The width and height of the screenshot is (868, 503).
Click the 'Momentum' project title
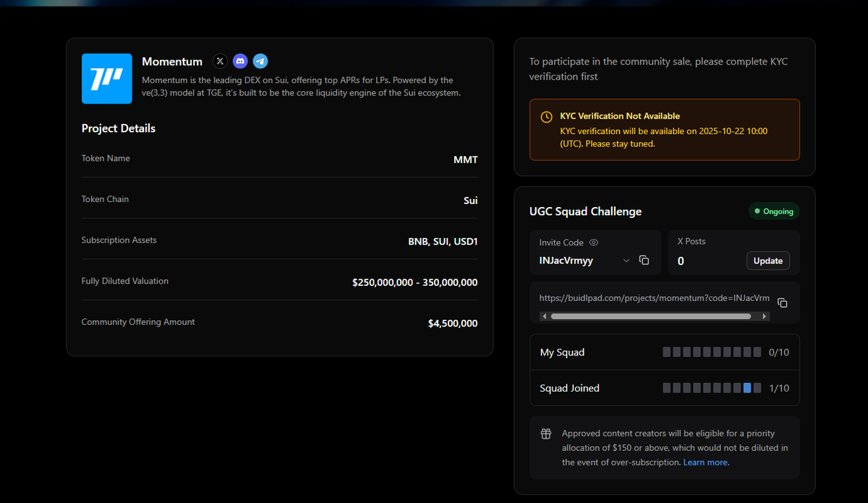[x=172, y=62]
